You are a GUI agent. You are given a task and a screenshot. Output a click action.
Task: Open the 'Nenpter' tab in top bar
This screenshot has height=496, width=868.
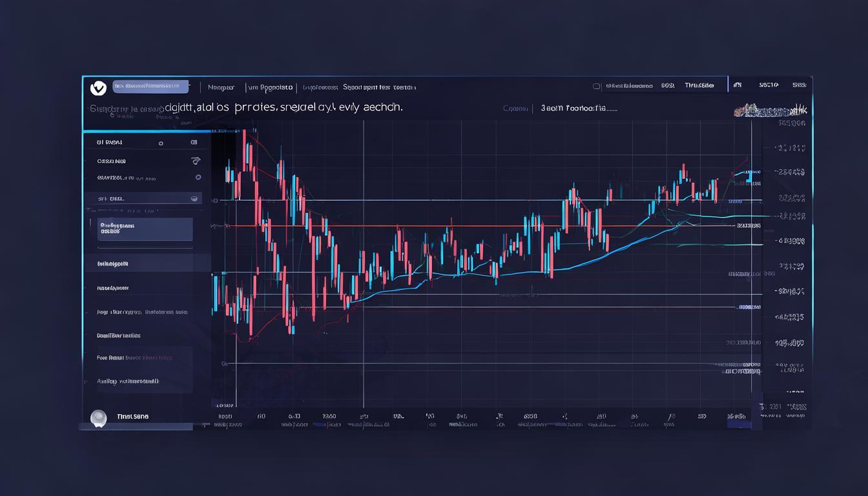pos(222,87)
